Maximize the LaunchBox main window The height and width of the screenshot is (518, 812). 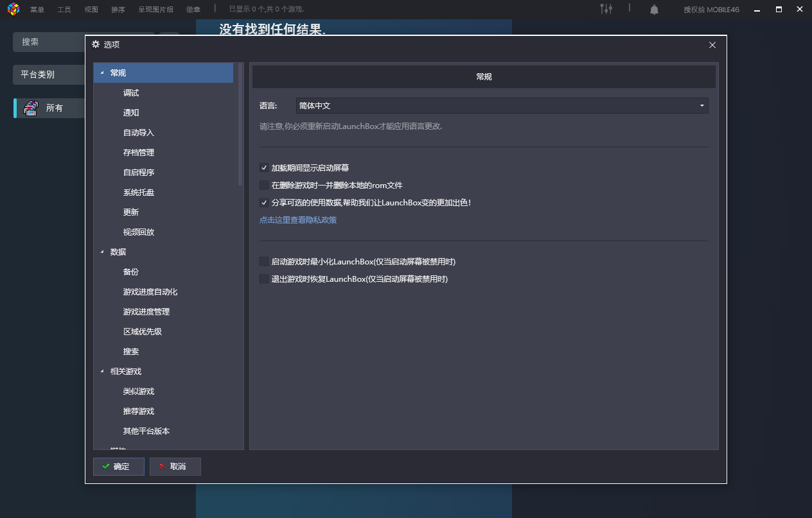coord(779,10)
